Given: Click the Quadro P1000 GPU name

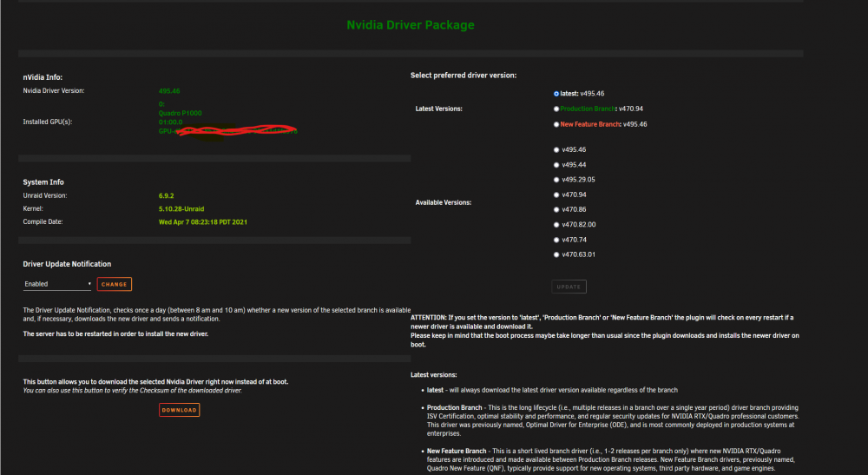Looking at the screenshot, I should click(x=180, y=113).
